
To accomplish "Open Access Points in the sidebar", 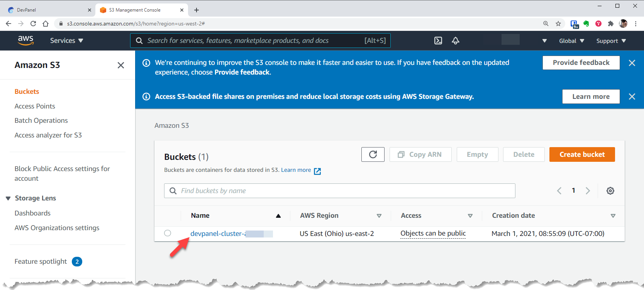I will click(35, 106).
